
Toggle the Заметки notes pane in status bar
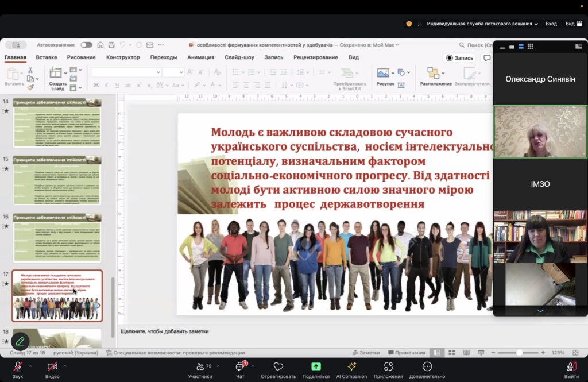tap(366, 353)
